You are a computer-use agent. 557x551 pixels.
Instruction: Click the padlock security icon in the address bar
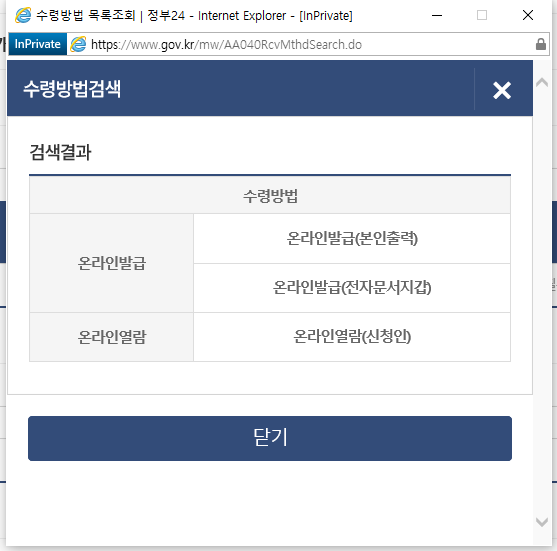(540, 44)
